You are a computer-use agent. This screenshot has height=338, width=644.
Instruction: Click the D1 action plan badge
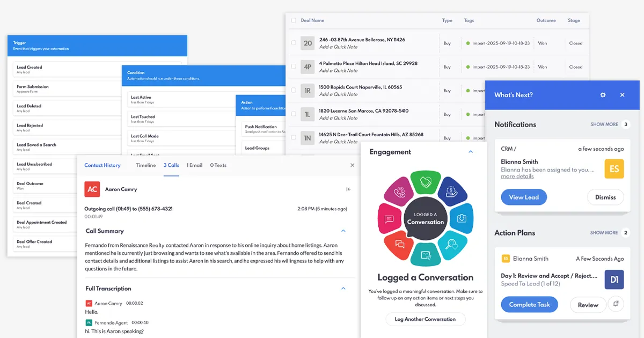click(614, 280)
